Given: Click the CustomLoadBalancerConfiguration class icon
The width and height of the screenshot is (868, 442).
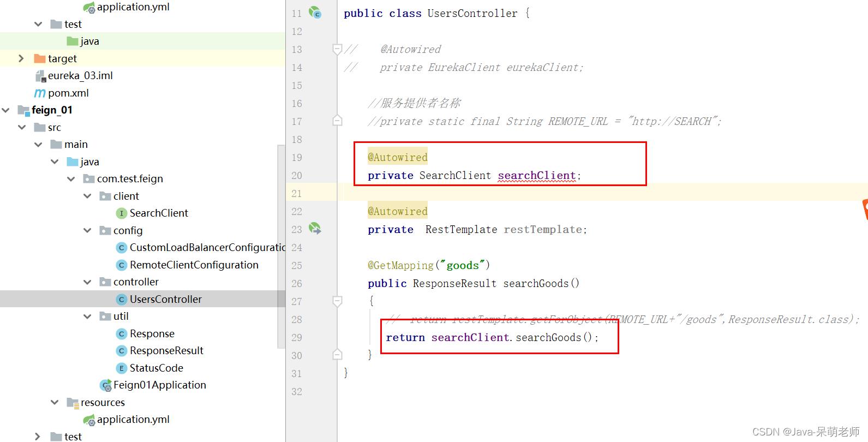Looking at the screenshot, I should point(122,248).
